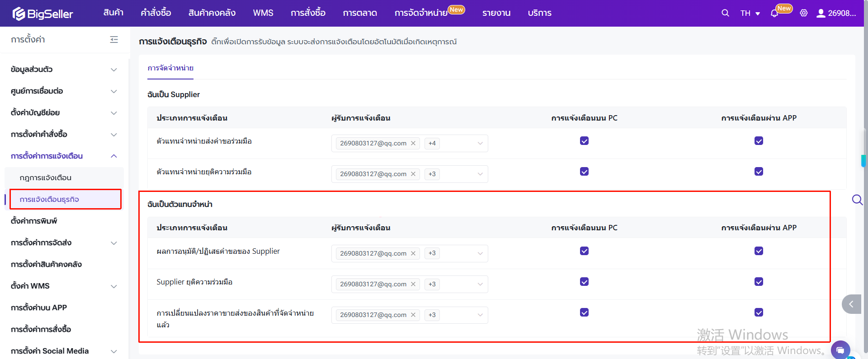Open the notification bell icon

tap(774, 14)
